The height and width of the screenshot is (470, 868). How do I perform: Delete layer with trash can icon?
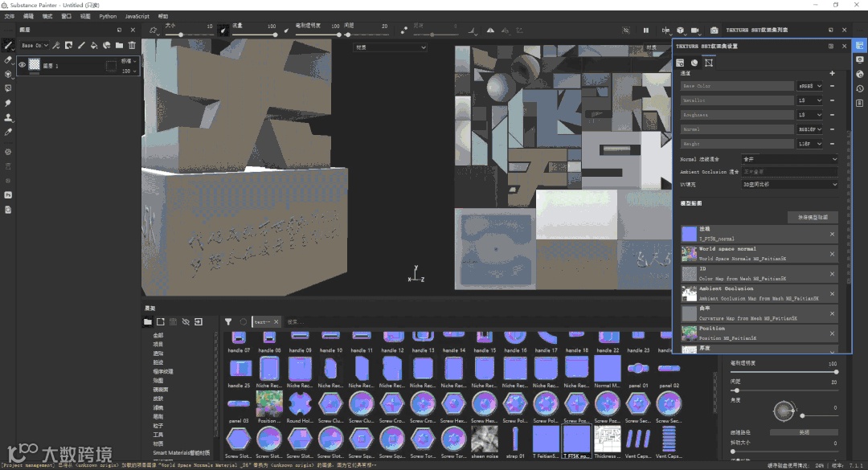(132, 46)
